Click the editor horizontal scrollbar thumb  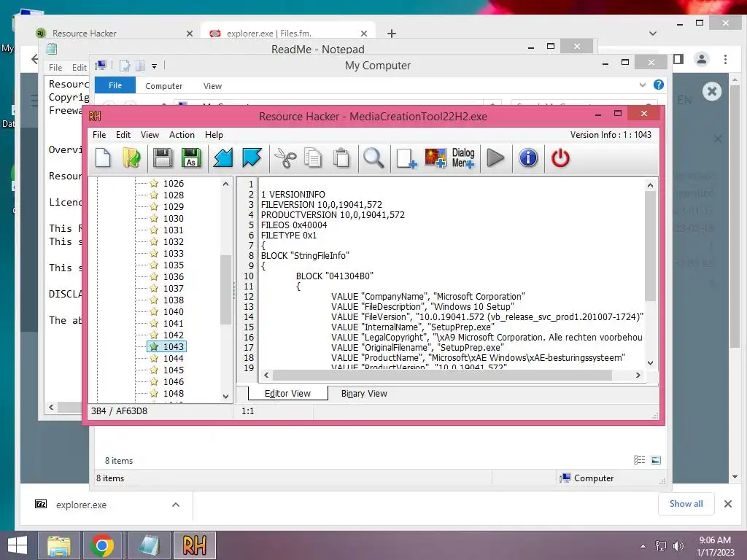click(442, 376)
